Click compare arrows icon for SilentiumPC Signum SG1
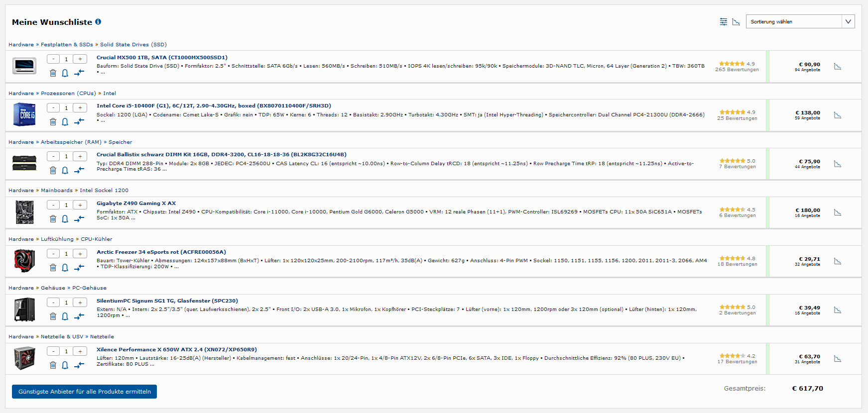 click(79, 316)
